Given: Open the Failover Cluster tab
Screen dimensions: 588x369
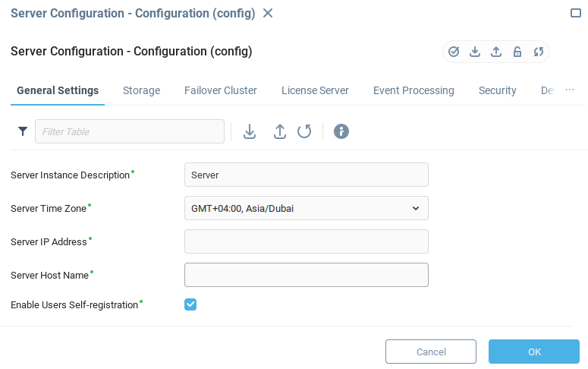Looking at the screenshot, I should click(x=221, y=90).
